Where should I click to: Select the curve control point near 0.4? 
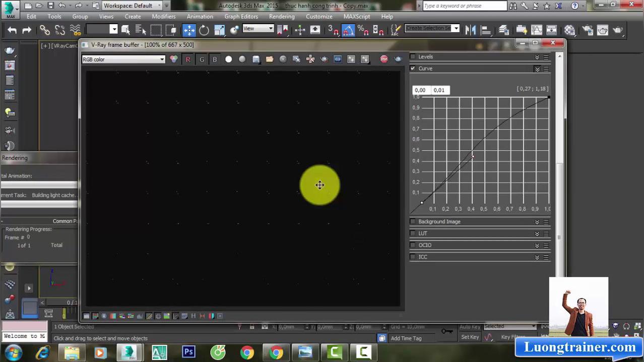pyautogui.click(x=473, y=157)
